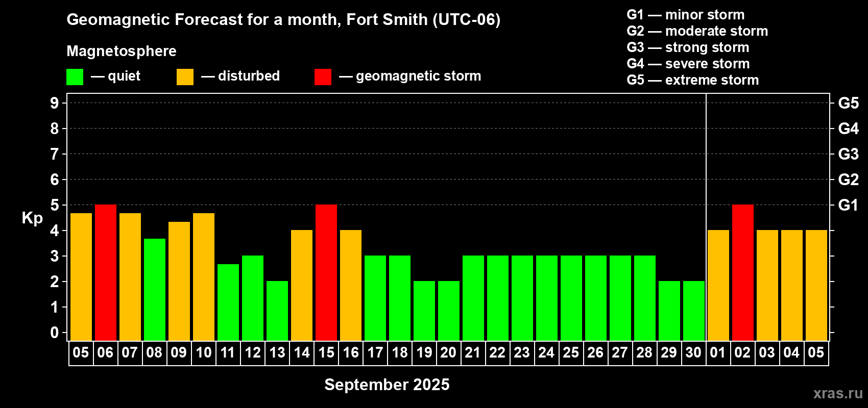Click the 'G3' right axis label
The width and height of the screenshot is (868, 408).
[x=849, y=154]
